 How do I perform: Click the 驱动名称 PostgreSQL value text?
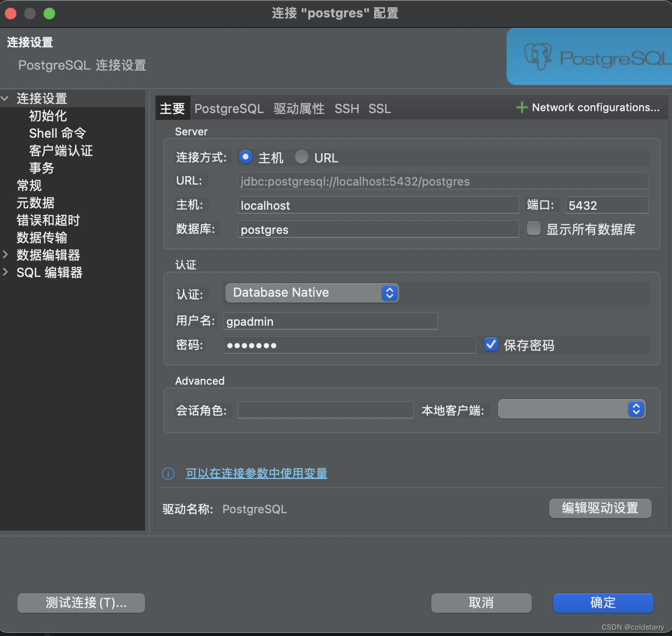[255, 509]
